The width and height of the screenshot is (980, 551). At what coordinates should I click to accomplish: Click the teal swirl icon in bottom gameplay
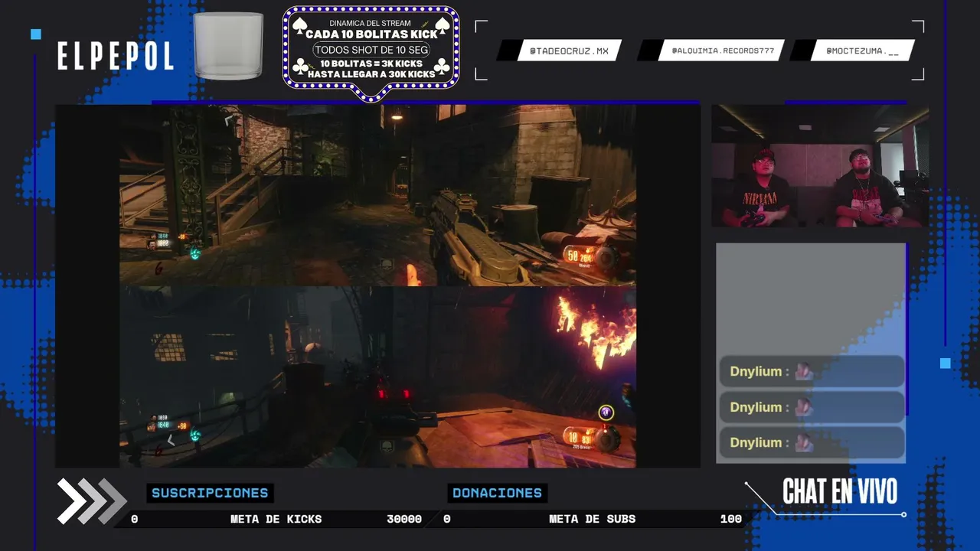(x=195, y=435)
